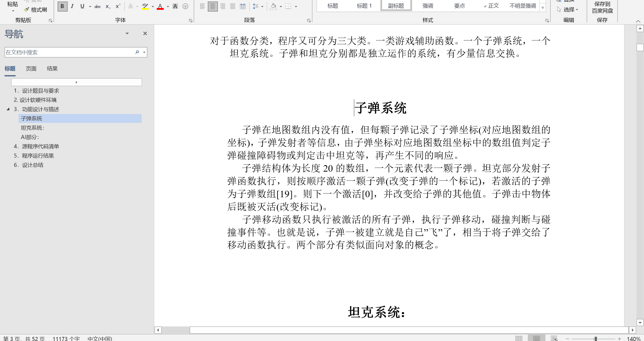Jump to the document beginning bar
This screenshot has width=644, height=341.
tap(76, 82)
